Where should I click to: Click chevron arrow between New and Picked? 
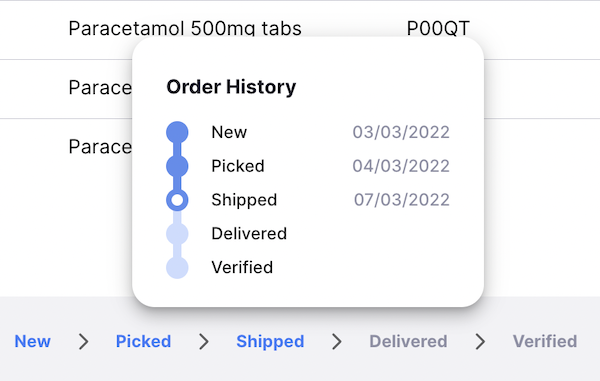[83, 341]
